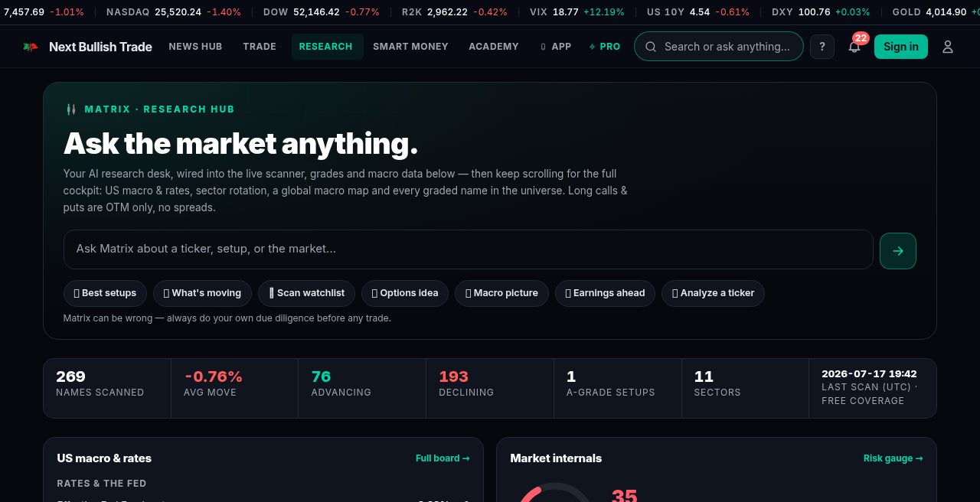Screen dimensions: 980x502
Task: Open the notifications bell icon
Action: [854, 47]
